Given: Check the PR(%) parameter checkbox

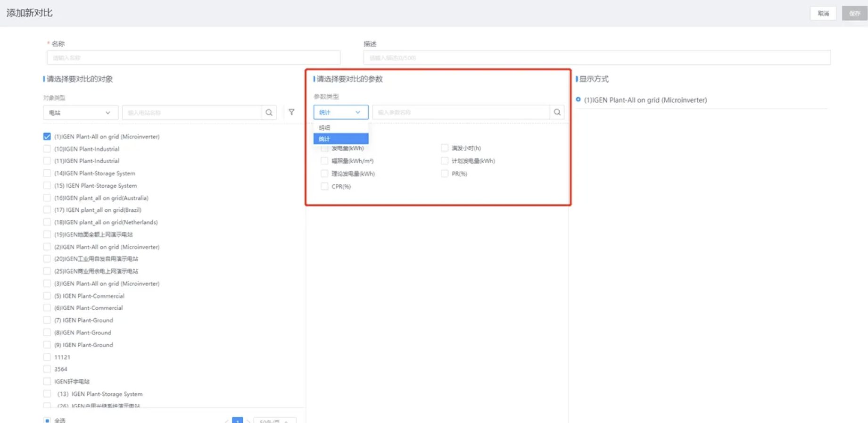Looking at the screenshot, I should pyautogui.click(x=444, y=174).
